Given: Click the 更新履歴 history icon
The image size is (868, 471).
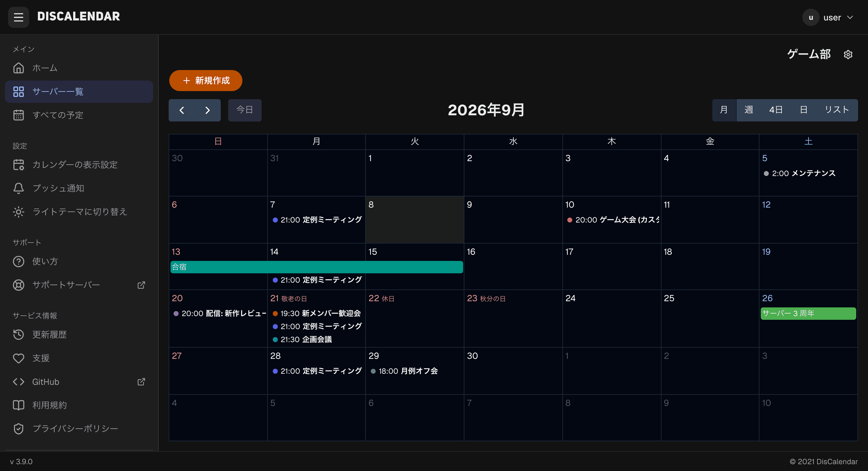Looking at the screenshot, I should click(19, 335).
